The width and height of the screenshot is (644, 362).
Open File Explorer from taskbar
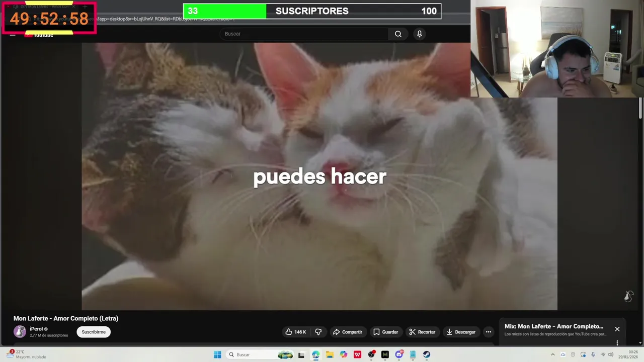(330, 354)
